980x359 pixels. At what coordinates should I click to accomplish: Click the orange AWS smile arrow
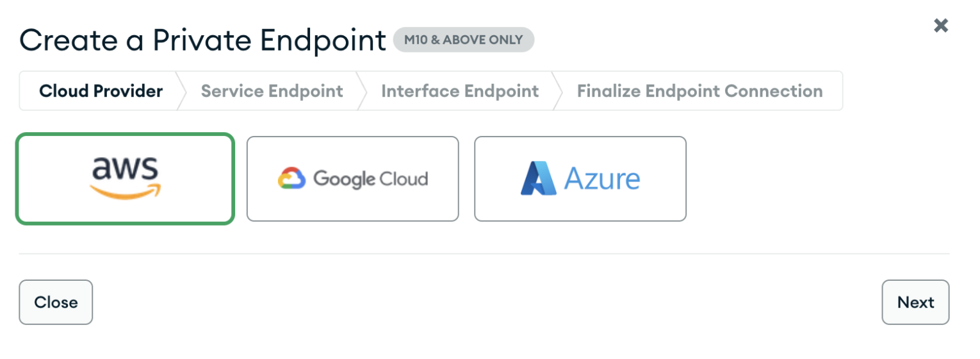[x=125, y=192]
